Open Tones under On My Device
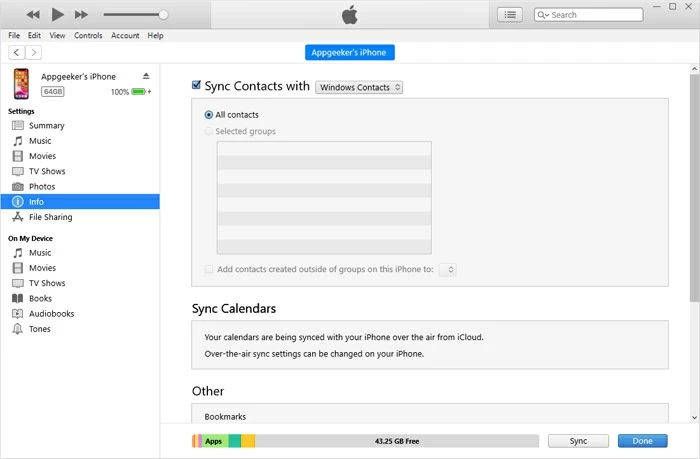Image resolution: width=700 pixels, height=459 pixels. click(40, 329)
